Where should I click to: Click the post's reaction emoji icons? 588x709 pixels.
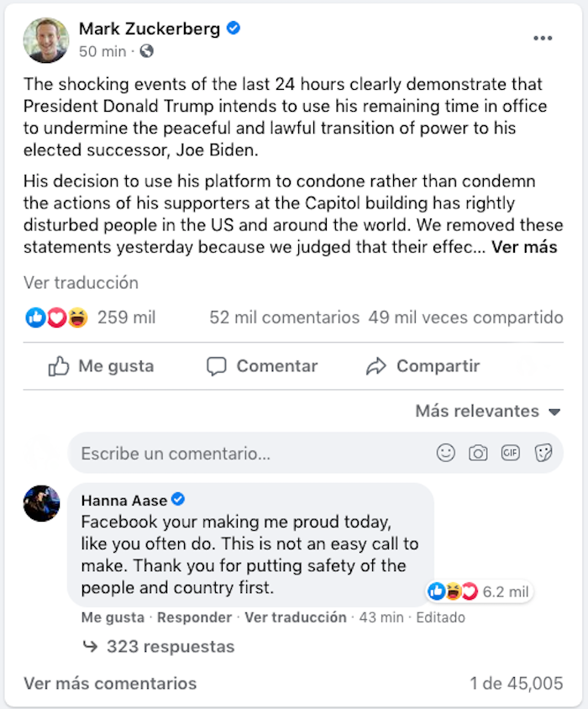pyautogui.click(x=56, y=318)
